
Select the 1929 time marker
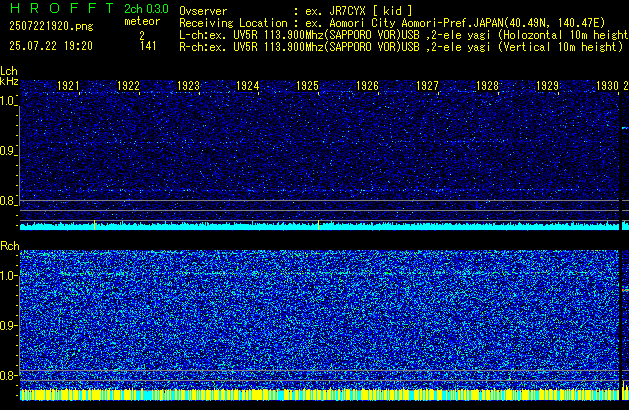pyautogui.click(x=547, y=86)
